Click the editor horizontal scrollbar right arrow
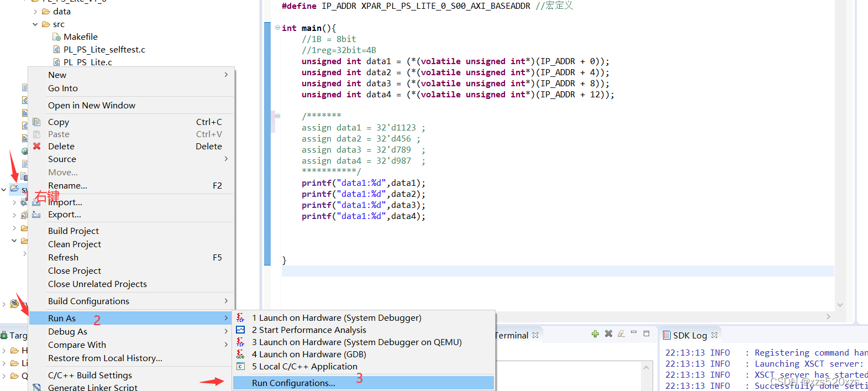 (x=828, y=316)
